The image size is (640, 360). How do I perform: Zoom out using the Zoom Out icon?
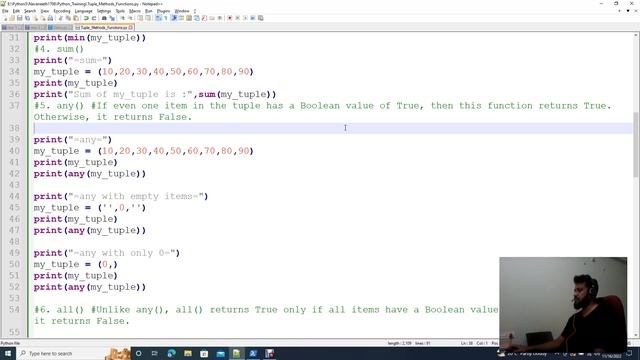[x=131, y=18]
